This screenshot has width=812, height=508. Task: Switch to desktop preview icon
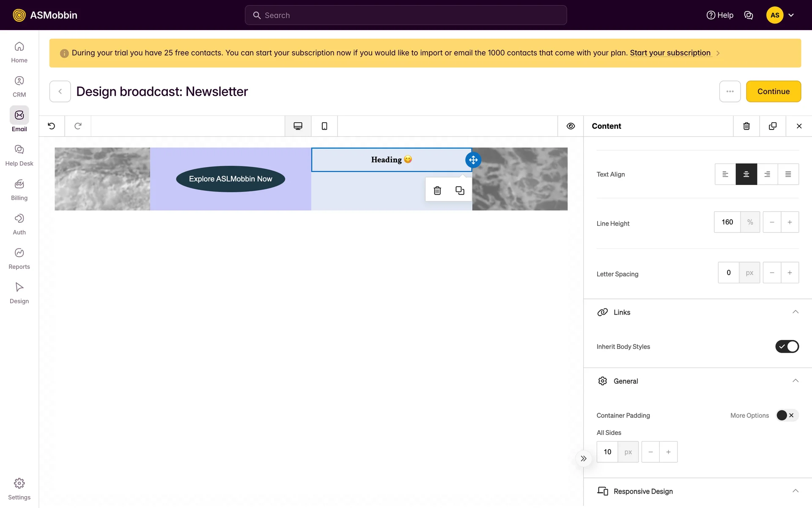(x=298, y=126)
